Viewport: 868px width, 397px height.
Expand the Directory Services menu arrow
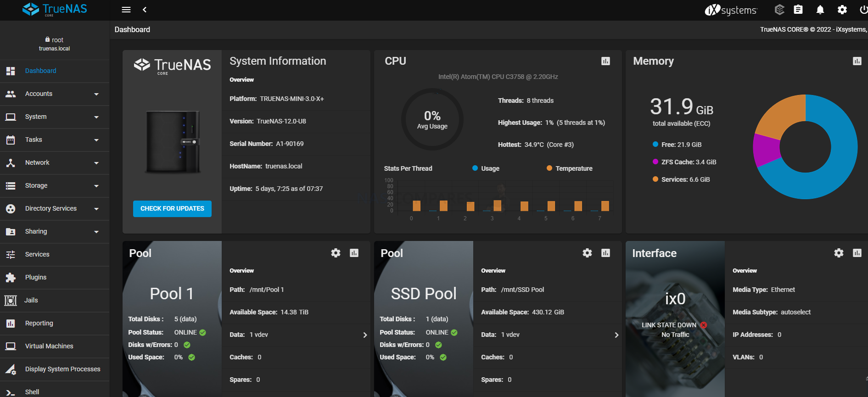click(96, 209)
